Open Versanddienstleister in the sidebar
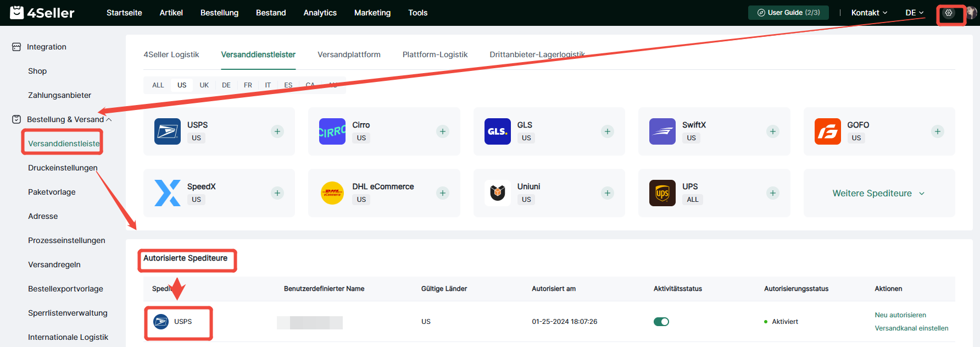This screenshot has width=980, height=347. click(x=64, y=144)
